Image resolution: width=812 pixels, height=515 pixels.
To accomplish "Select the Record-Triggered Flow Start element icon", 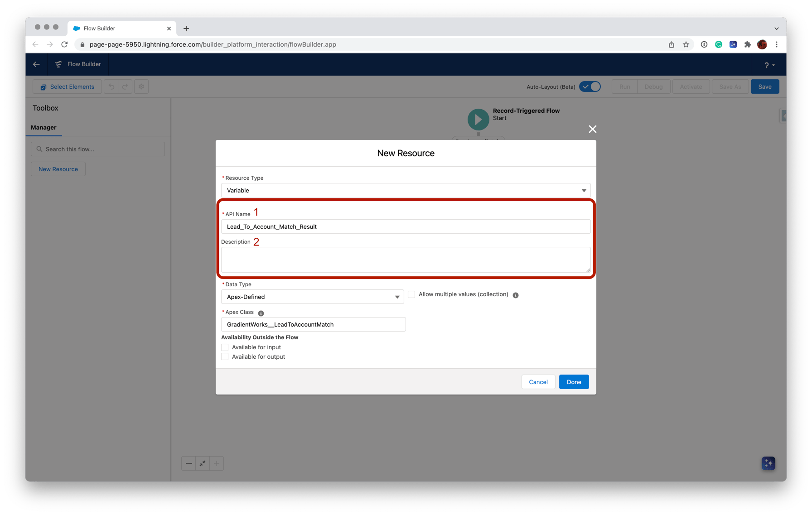I will (478, 119).
